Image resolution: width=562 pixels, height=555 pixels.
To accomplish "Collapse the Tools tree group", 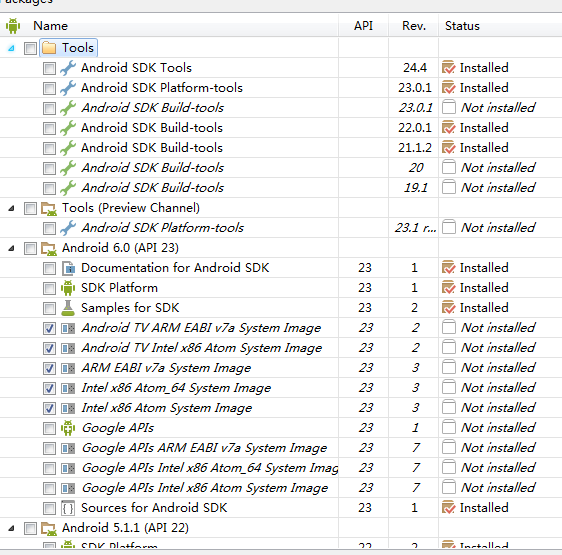I will pos(11,48).
